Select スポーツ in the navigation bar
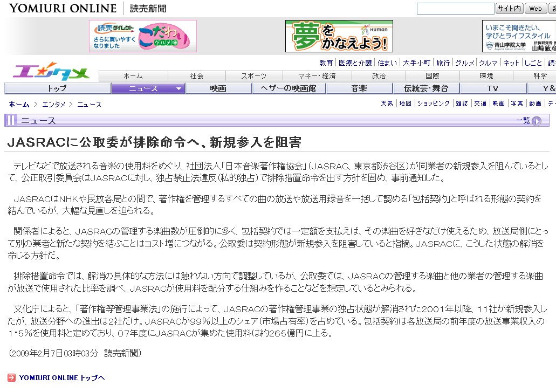The image size is (556, 392). click(254, 76)
